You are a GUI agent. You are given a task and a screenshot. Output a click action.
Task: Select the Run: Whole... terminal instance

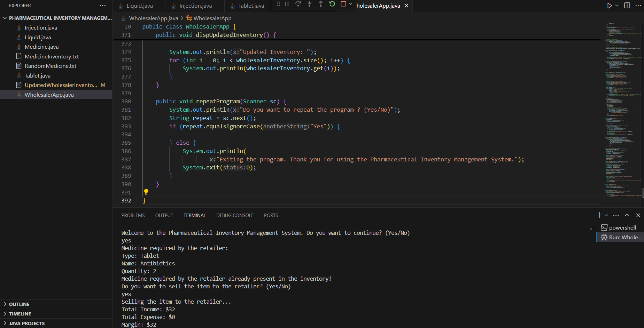[620, 237]
